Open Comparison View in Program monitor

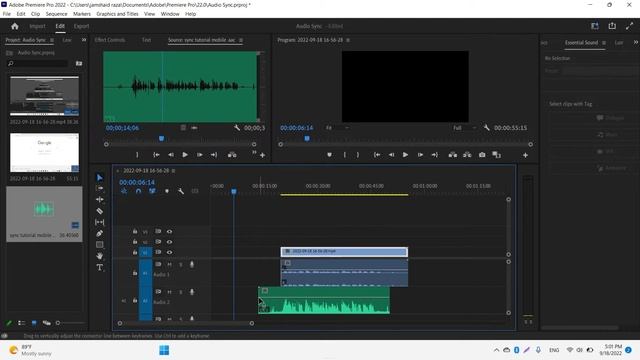pos(496,155)
